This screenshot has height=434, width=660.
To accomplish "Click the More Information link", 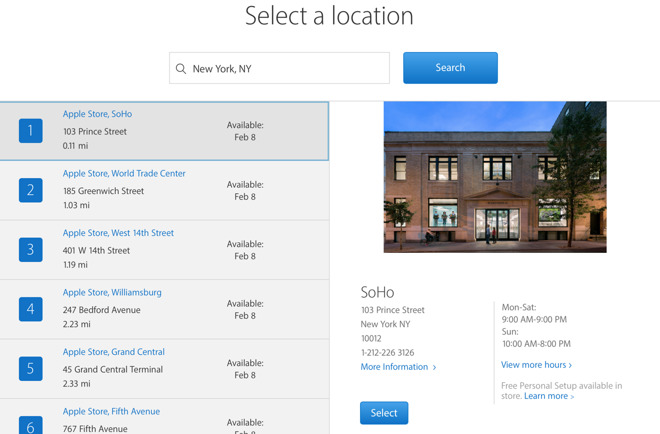I will pos(398,367).
